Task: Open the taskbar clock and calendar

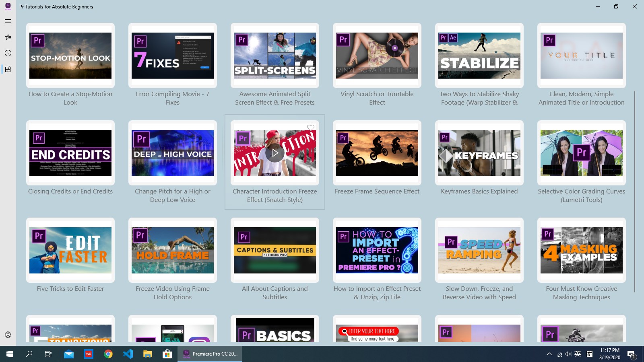Action: [609, 354]
